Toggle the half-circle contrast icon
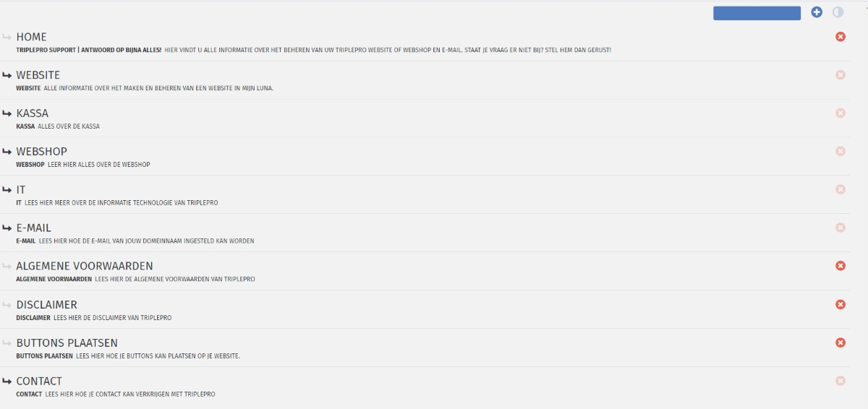Viewport: 868px width, 409px height. pyautogui.click(x=838, y=12)
